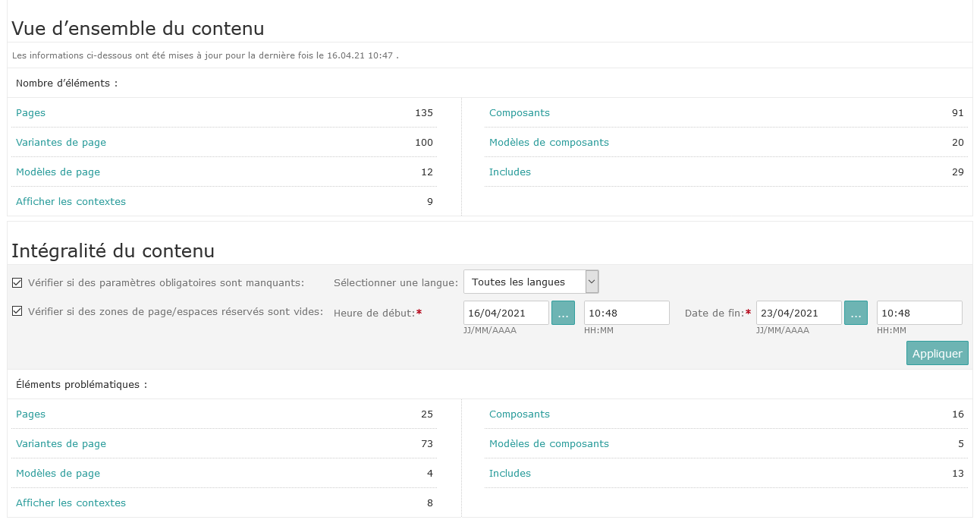This screenshot has width=980, height=523.
Task: Open Afficher les contextes in overview section
Action: pos(71,202)
